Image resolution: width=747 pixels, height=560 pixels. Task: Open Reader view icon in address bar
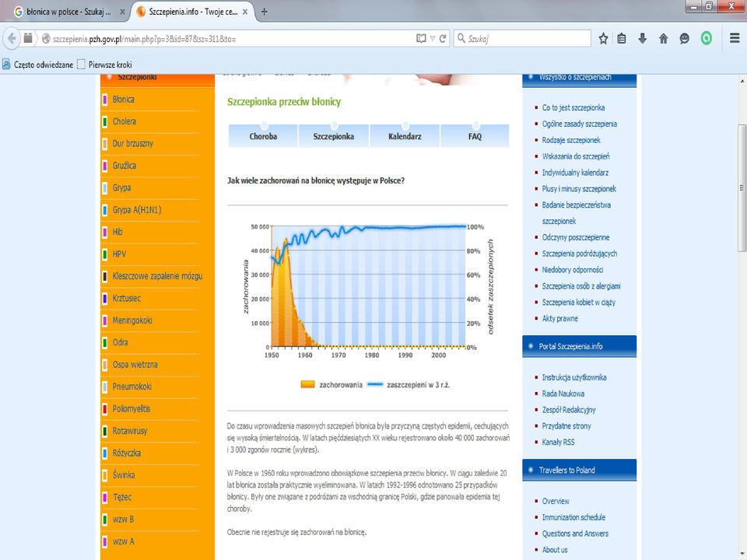coord(421,39)
